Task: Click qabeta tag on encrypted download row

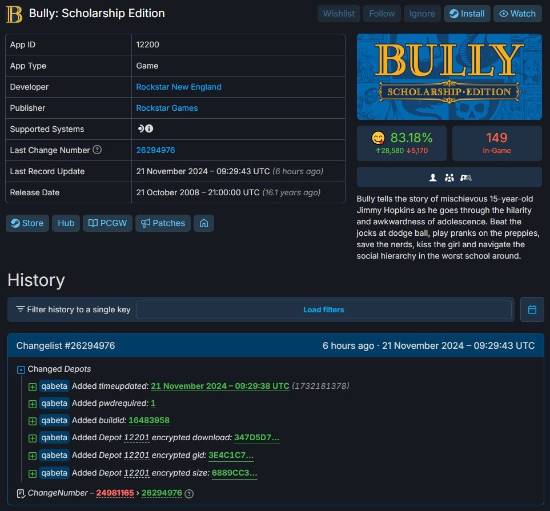Action: pyautogui.click(x=54, y=437)
